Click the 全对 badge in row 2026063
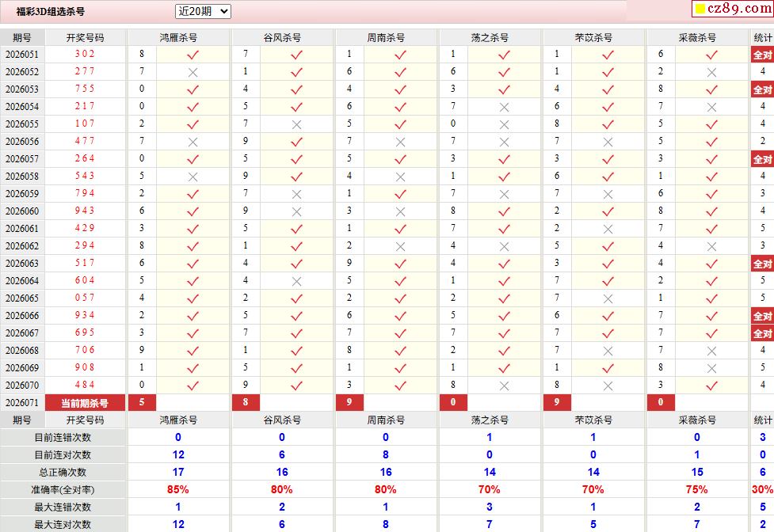This screenshot has width=774, height=532. tap(762, 264)
